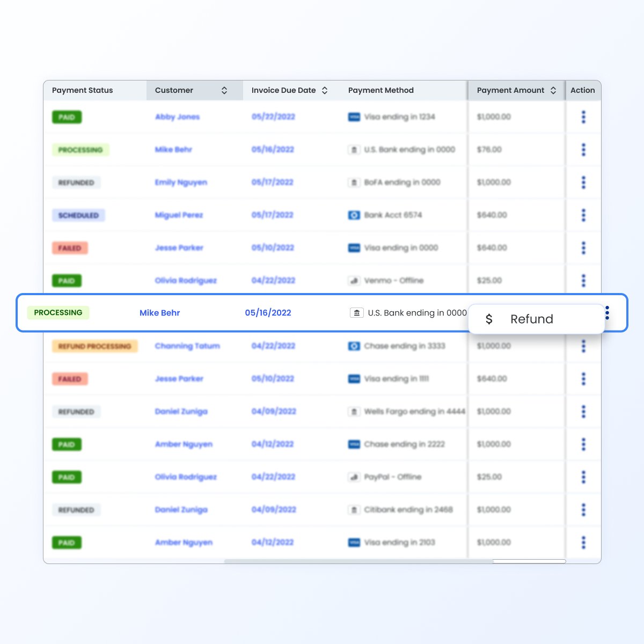Click the $76.00 payment amount
This screenshot has height=644, width=644.
click(489, 150)
